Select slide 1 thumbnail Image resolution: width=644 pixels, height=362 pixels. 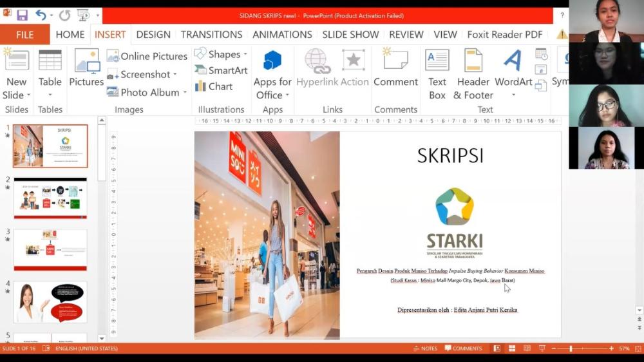point(50,146)
